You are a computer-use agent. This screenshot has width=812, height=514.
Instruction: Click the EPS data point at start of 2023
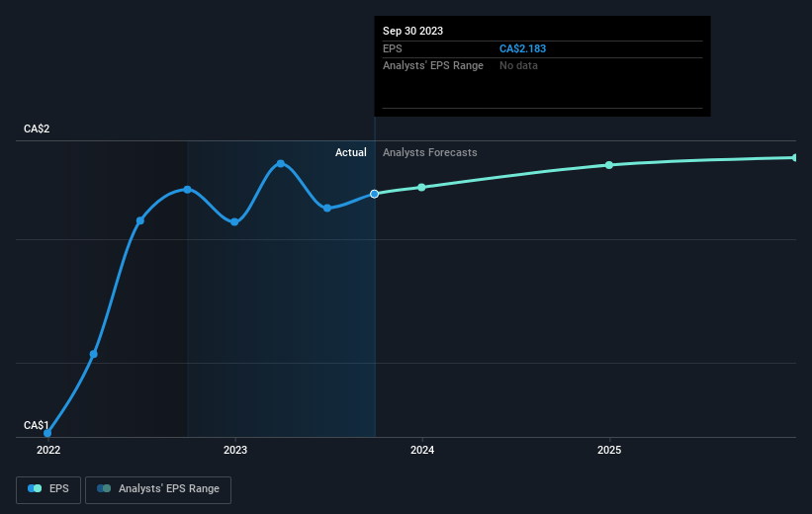click(x=234, y=222)
